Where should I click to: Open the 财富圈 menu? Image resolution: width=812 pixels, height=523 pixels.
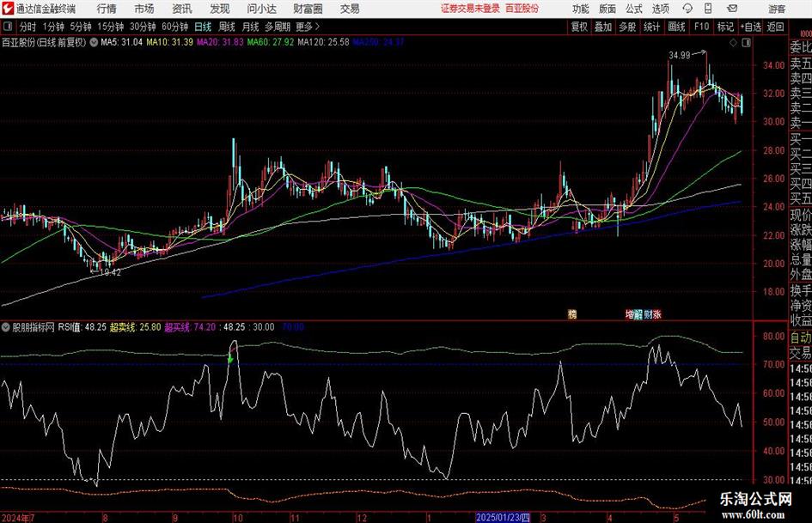pyautogui.click(x=308, y=9)
